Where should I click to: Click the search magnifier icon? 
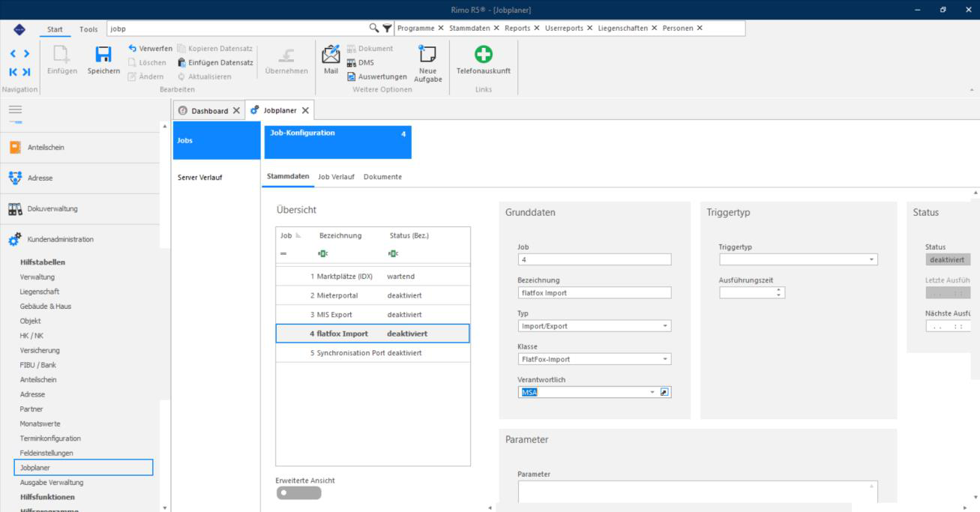coord(374,28)
